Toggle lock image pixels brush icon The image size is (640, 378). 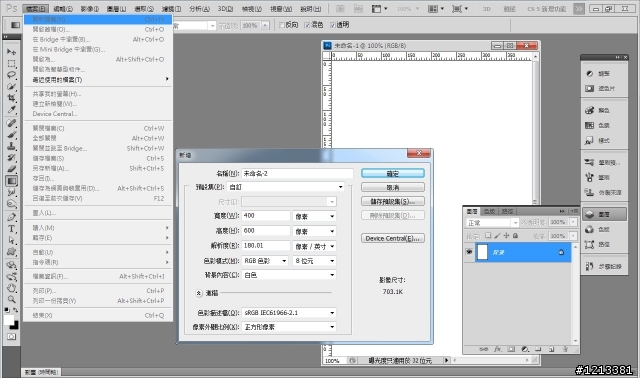497,236
